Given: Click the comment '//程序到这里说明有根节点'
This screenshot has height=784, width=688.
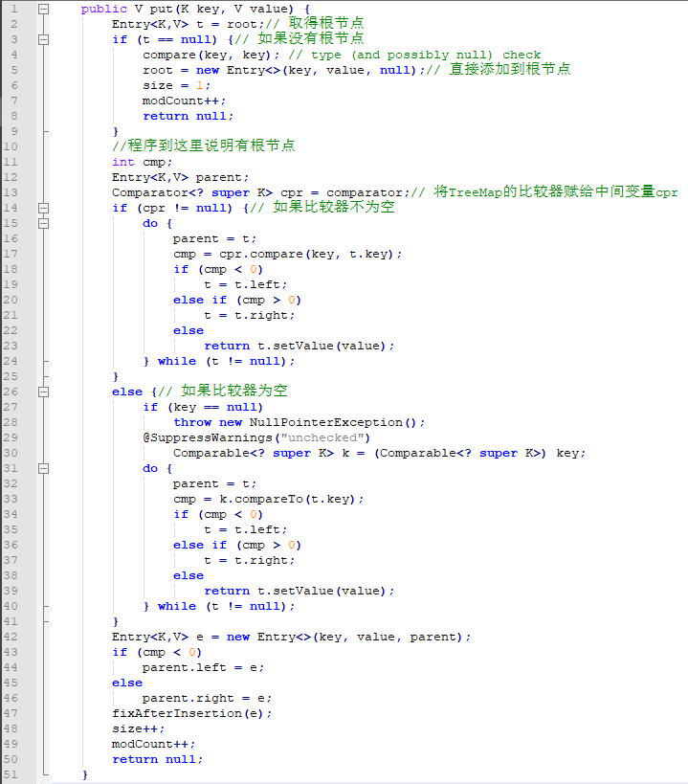Looking at the screenshot, I should click(204, 146).
